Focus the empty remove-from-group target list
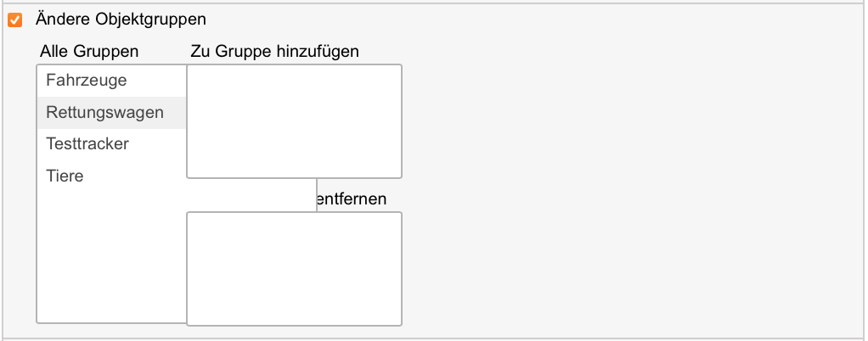The width and height of the screenshot is (868, 341). coord(294,268)
